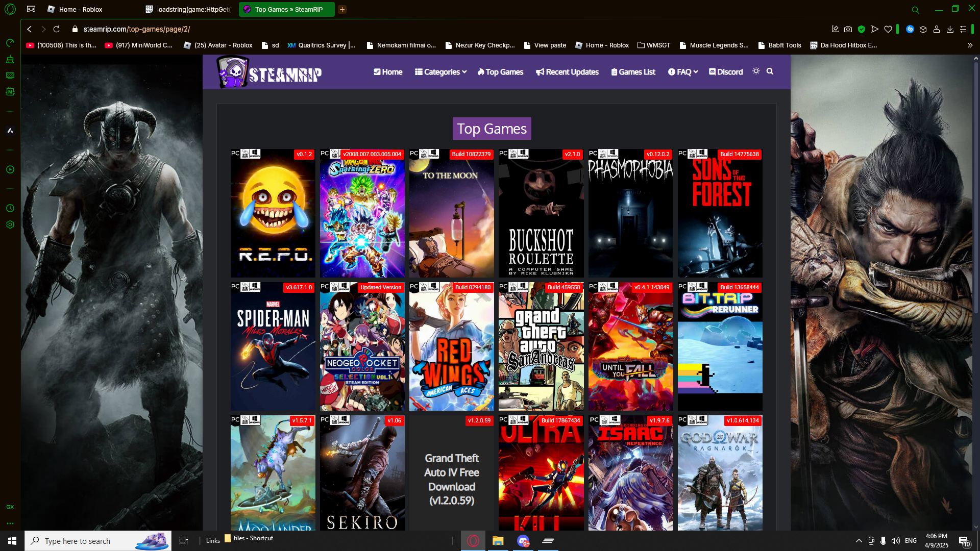Open the profile account icon

pyautogui.click(x=937, y=30)
